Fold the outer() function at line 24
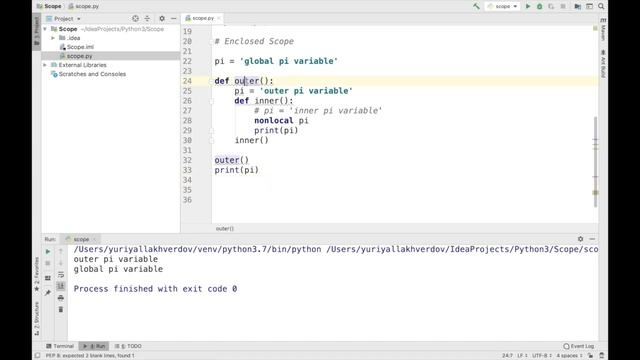640x360 pixels. point(211,81)
